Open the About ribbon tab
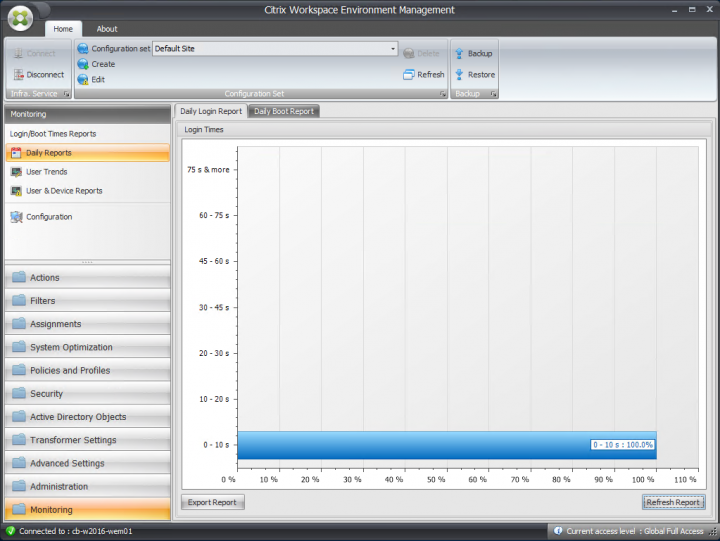The height and width of the screenshot is (541, 720). pos(107,29)
